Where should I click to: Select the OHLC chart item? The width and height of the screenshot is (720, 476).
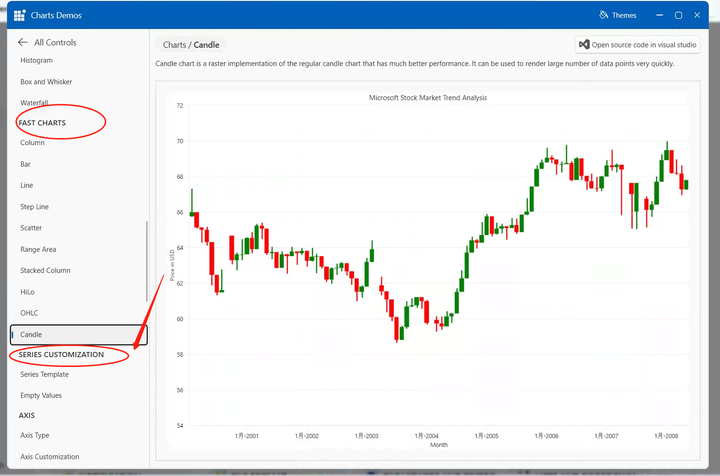click(29, 313)
